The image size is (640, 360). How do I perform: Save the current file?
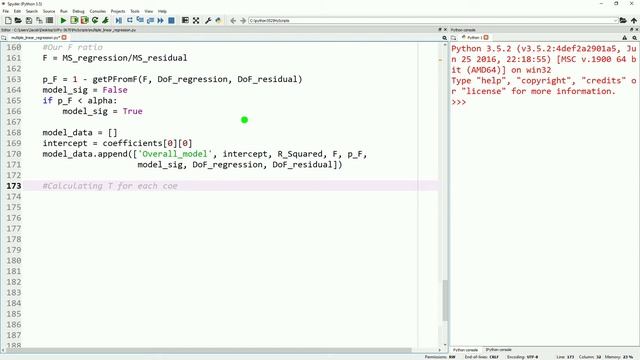[x=29, y=20]
